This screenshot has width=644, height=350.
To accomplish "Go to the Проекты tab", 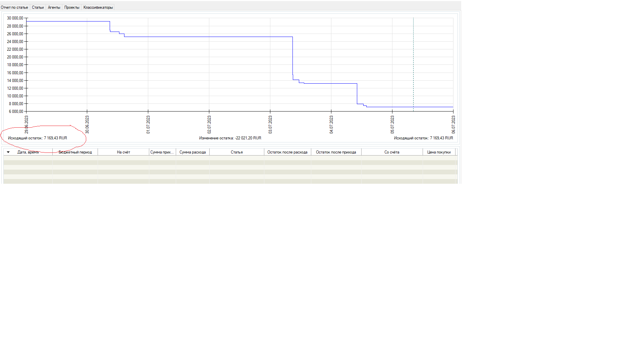I will [x=72, y=7].
